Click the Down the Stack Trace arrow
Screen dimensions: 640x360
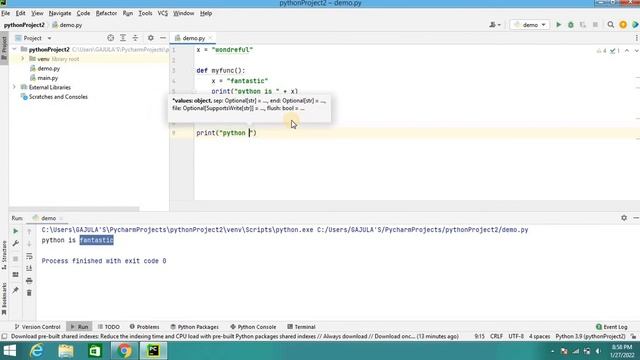pos(29,244)
